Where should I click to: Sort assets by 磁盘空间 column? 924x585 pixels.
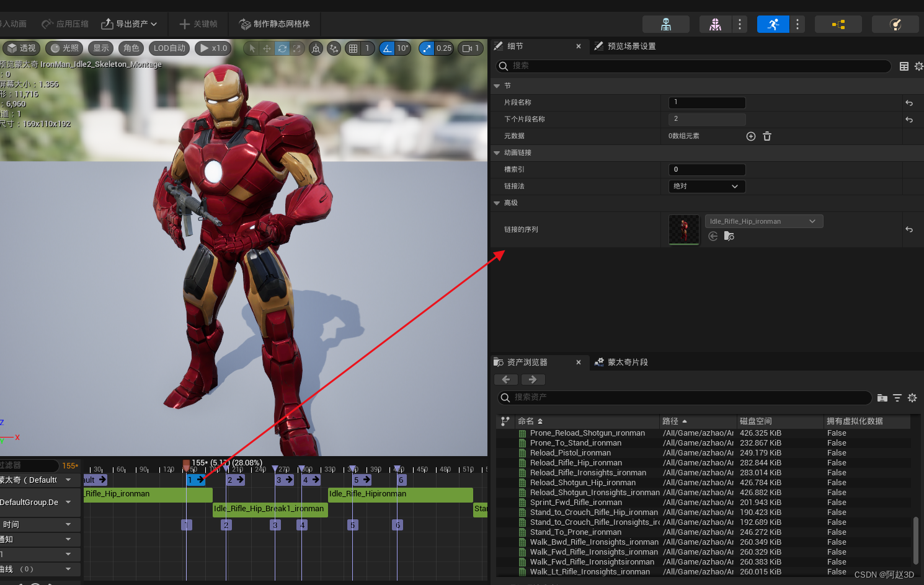[780, 421]
